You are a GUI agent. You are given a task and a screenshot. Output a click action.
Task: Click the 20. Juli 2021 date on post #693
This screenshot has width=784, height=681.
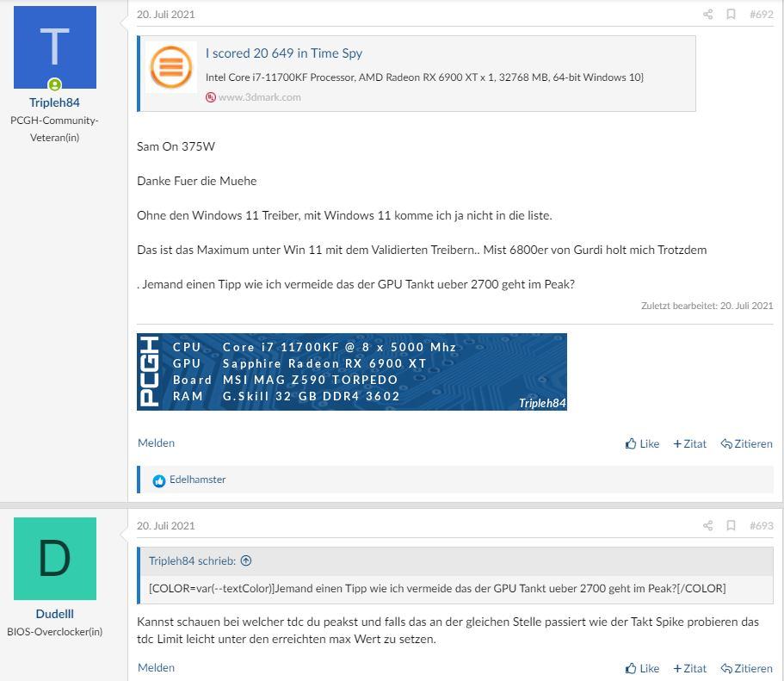165,526
